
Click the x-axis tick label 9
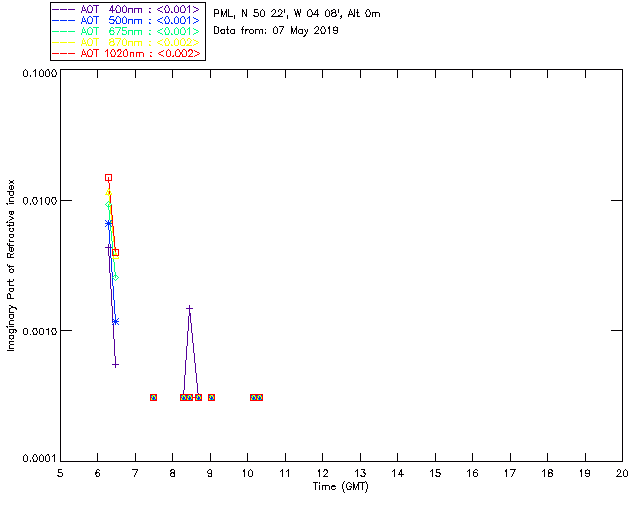(210, 473)
